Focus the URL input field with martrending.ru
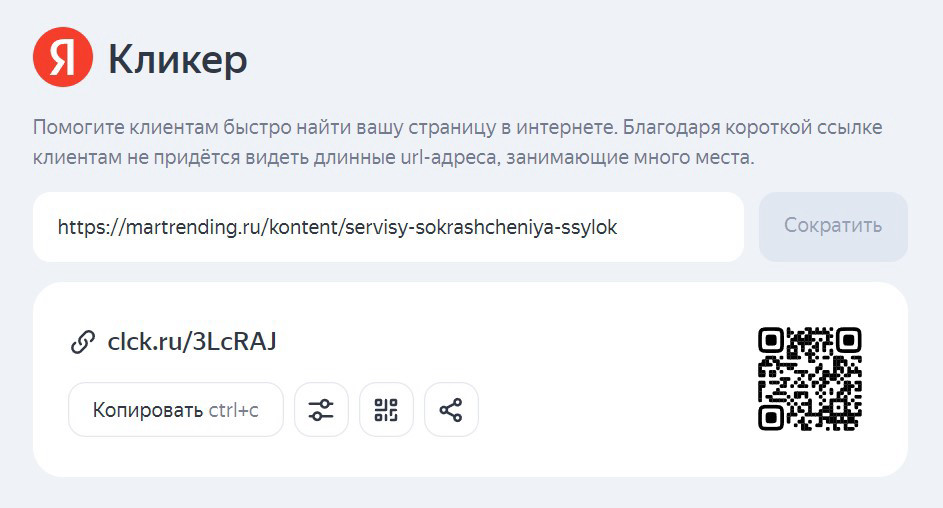 click(x=389, y=227)
